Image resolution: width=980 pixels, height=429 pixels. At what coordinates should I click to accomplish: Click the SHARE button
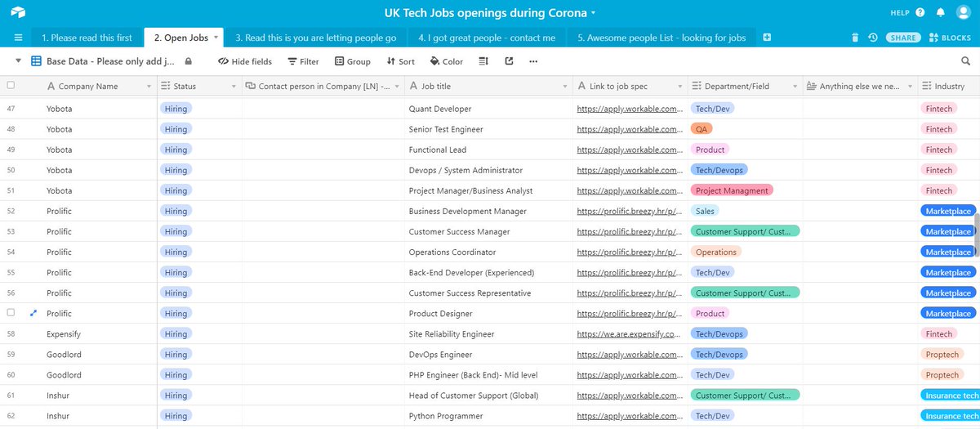[x=903, y=38]
